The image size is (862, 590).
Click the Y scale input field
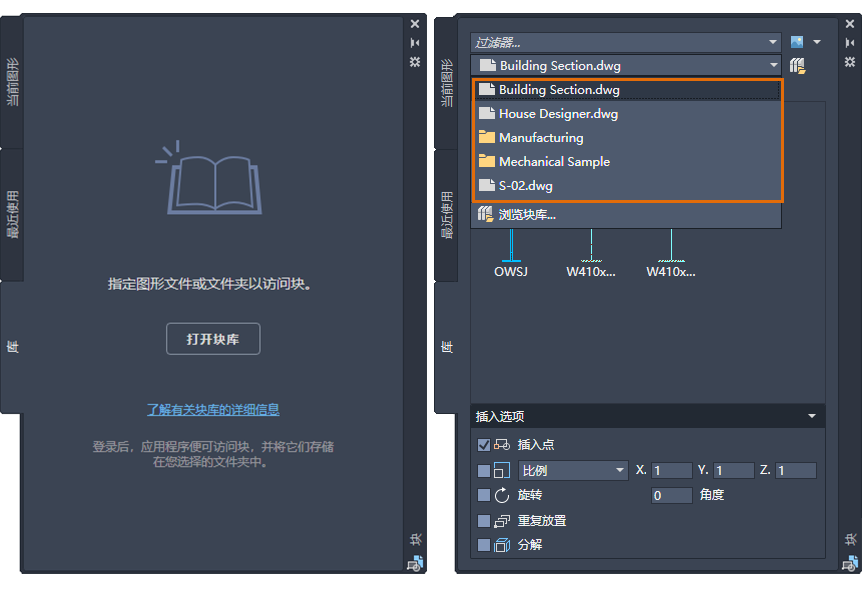pyautogui.click(x=734, y=471)
